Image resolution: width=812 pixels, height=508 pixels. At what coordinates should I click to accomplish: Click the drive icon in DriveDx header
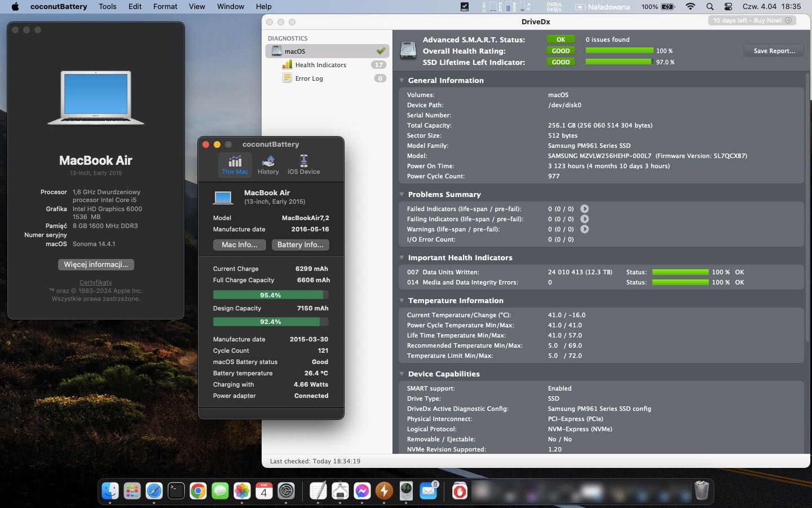[x=408, y=50]
